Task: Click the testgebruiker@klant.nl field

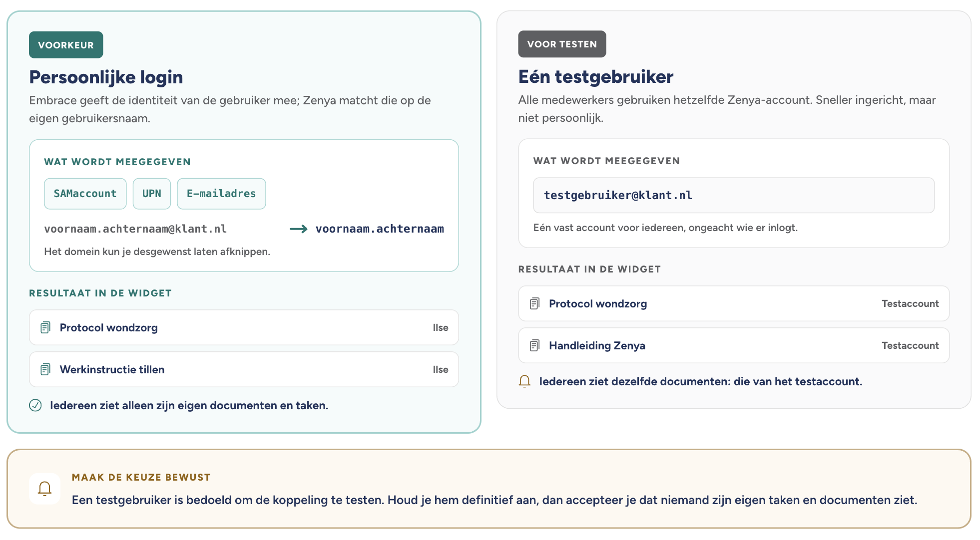Action: point(734,195)
